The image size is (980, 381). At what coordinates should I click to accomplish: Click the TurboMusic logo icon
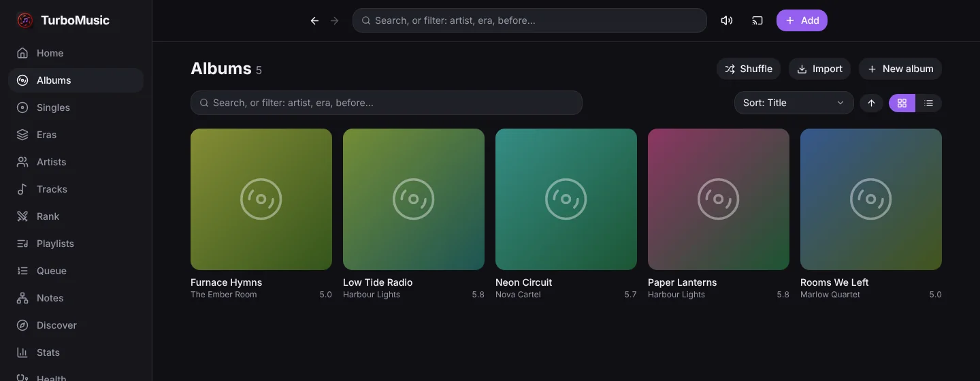point(24,20)
